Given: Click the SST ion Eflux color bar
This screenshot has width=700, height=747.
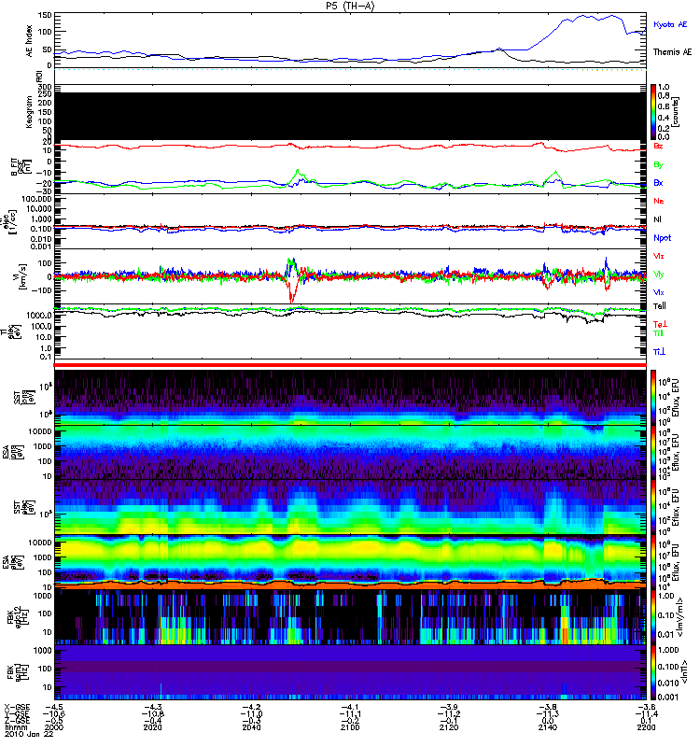Looking at the screenshot, I should point(653,398).
